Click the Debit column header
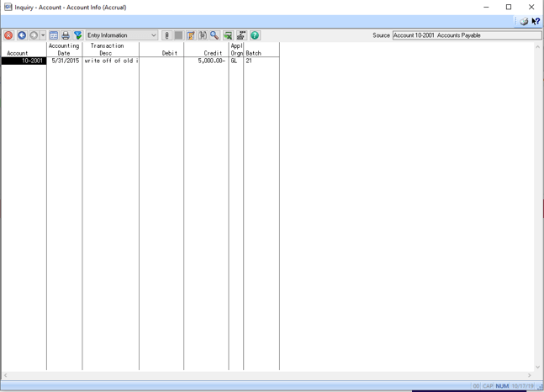 169,53
